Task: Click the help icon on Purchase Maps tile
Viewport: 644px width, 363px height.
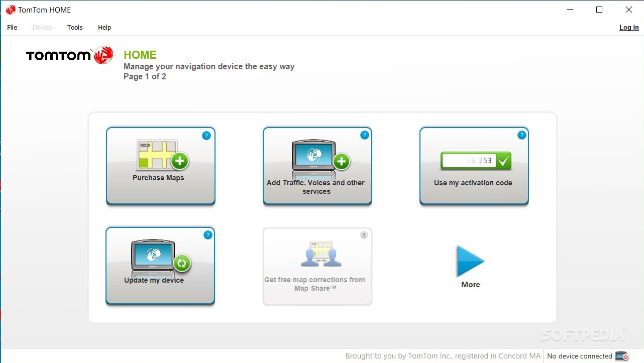Action: tap(206, 136)
